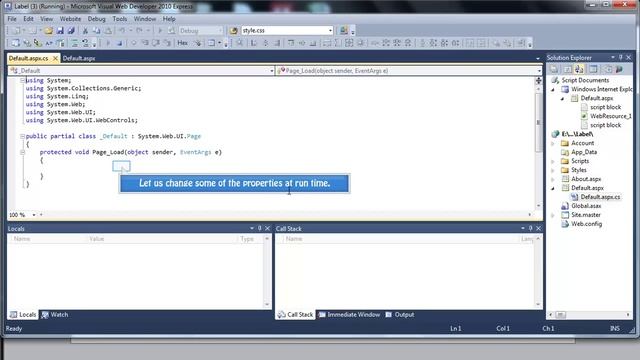Toggle auto-hide pin on Call Stack panel
Screen dimensions: 640x360
coord(531,229)
